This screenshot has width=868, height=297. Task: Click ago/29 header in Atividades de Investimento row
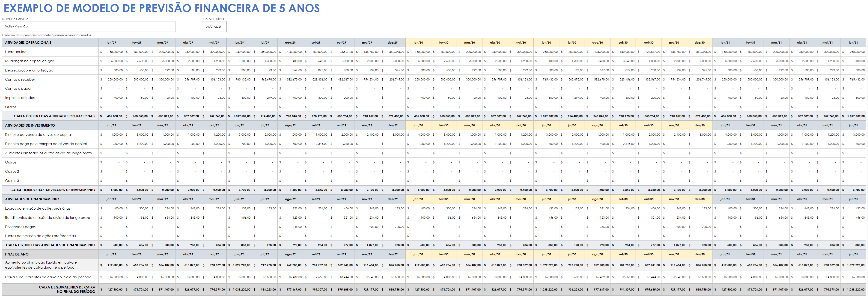pyautogui.click(x=290, y=125)
